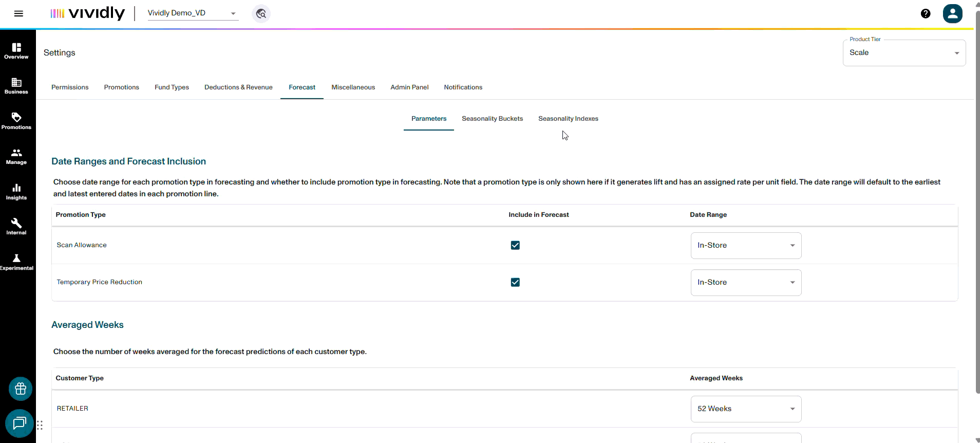
Task: Click the Promotion Type column header
Action: point(81,215)
